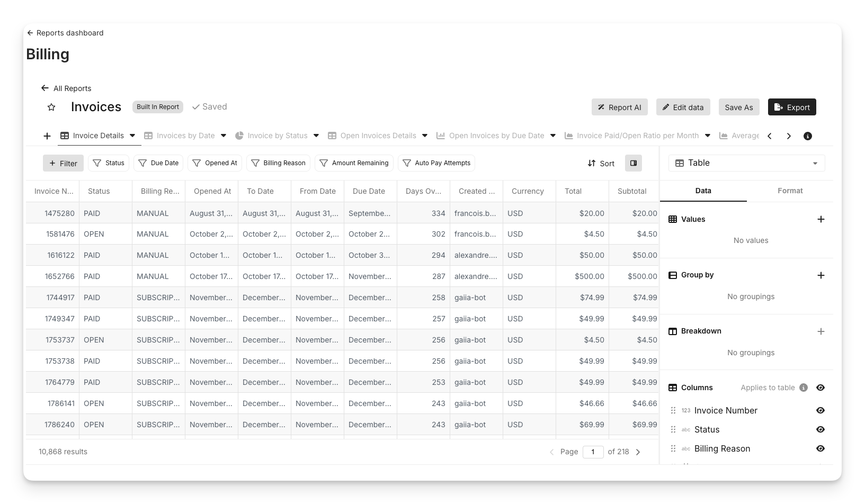Switch to the Format tab
Viewport: 865px width, 504px height.
click(789, 191)
